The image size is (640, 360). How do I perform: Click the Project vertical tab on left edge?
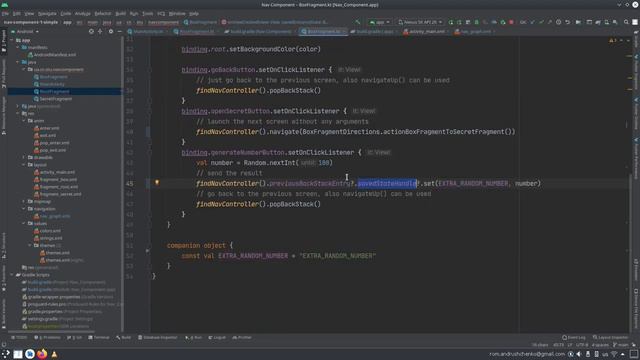[4, 42]
